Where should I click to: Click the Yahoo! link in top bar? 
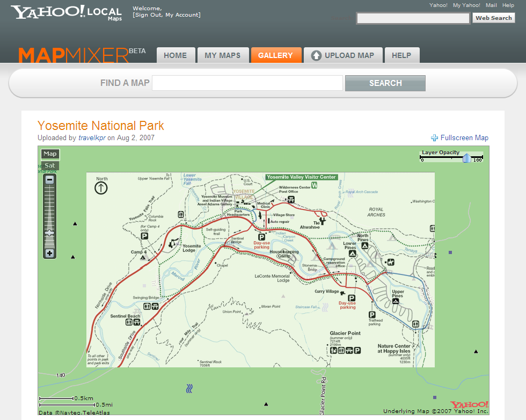point(439,5)
